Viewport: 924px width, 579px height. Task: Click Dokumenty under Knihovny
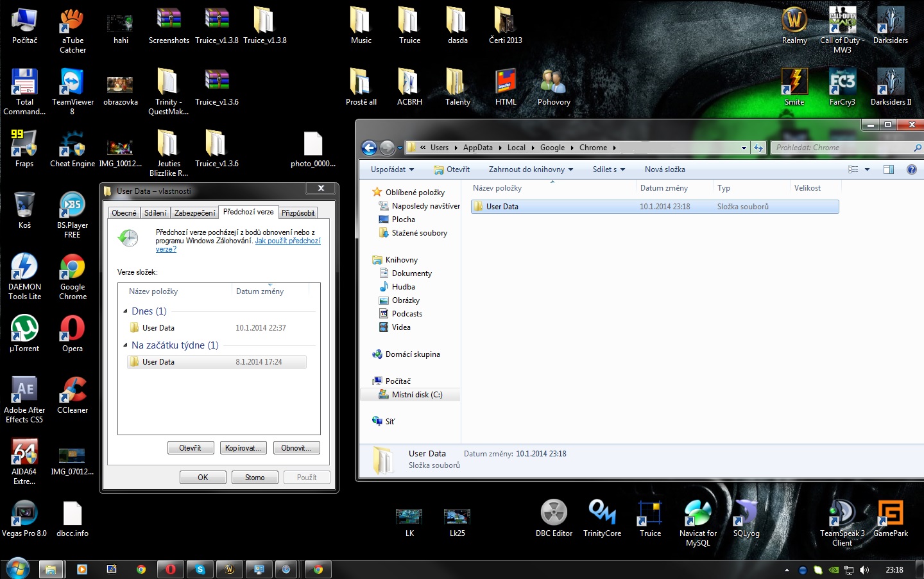pos(405,273)
